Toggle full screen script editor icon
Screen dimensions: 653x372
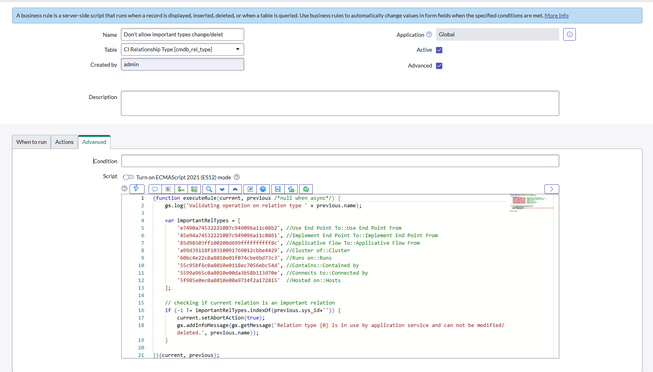coord(250,189)
